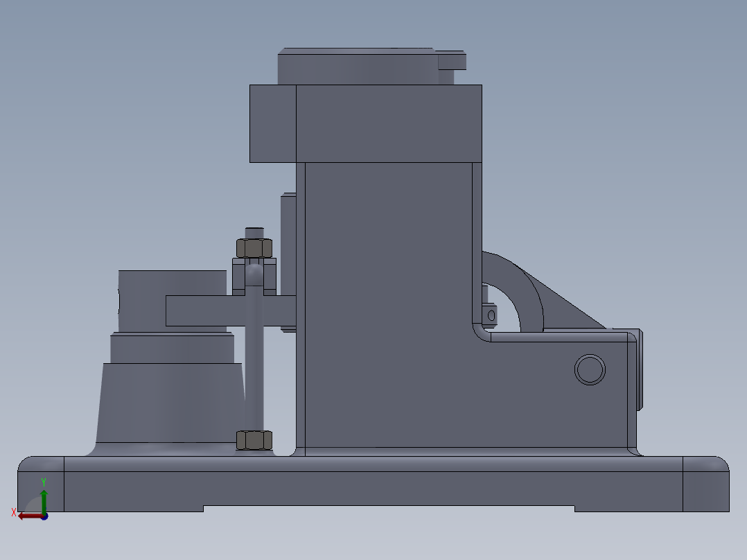Image resolution: width=747 pixels, height=560 pixels.
Task: Select the top cap of the vertical cylinder
Action: [x=357, y=66]
